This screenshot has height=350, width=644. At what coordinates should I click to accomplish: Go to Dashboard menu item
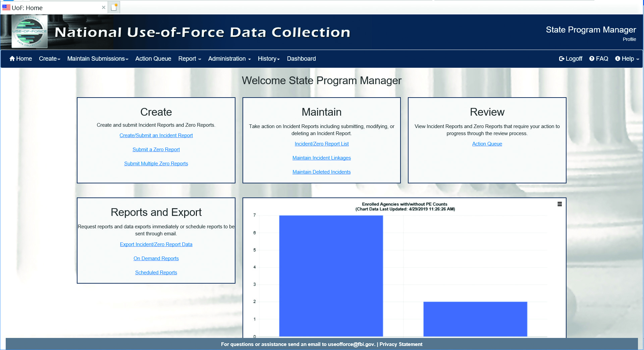pos(301,59)
